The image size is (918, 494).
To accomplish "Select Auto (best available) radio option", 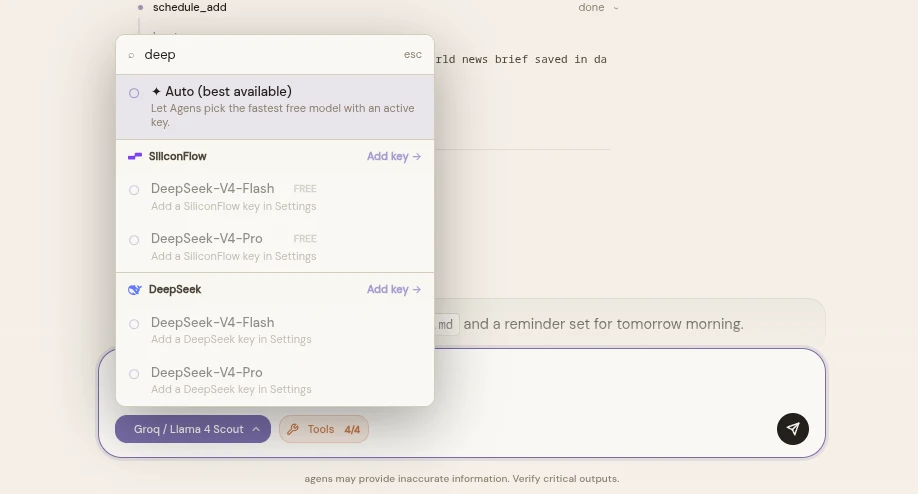I will 134,93.
